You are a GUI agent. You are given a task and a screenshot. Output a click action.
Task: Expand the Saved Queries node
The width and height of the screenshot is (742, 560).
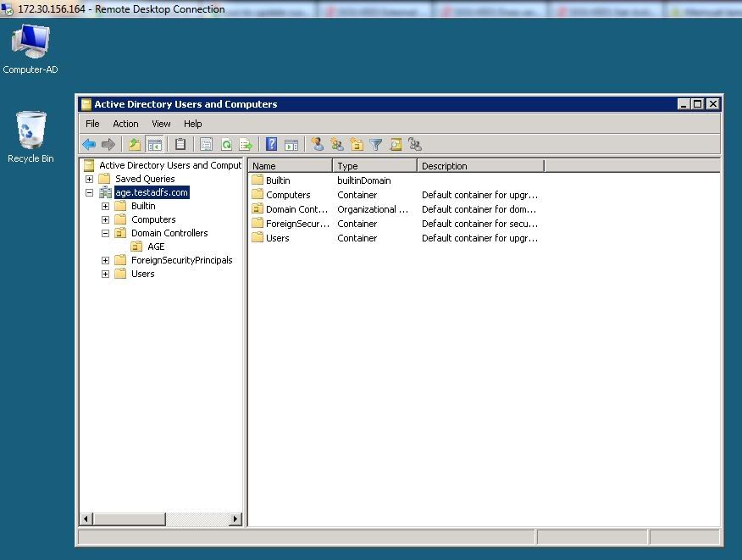point(89,179)
